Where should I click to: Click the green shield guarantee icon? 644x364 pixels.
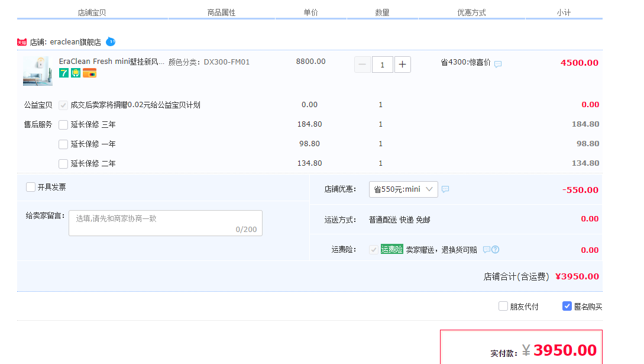coord(76,73)
